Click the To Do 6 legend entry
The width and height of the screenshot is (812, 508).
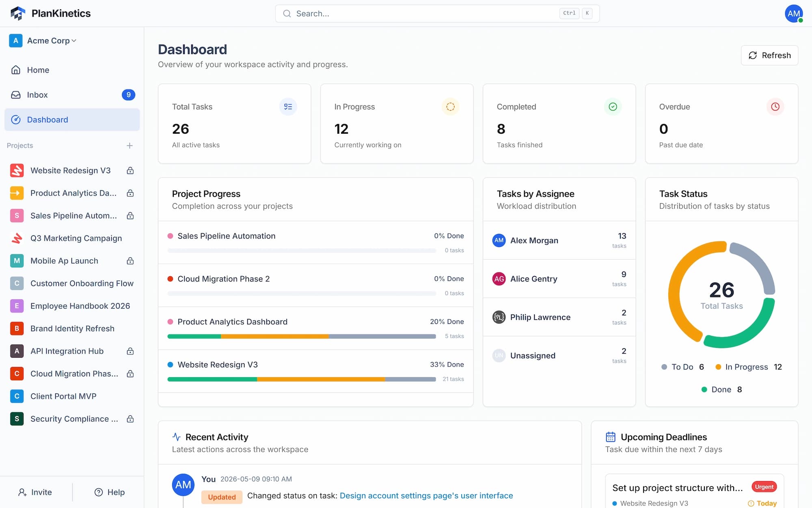click(682, 367)
